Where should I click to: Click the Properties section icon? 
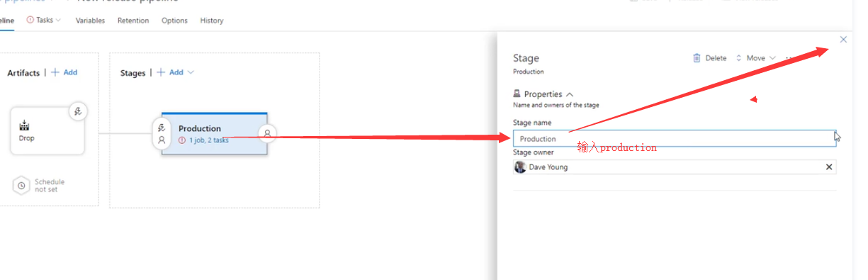517,94
